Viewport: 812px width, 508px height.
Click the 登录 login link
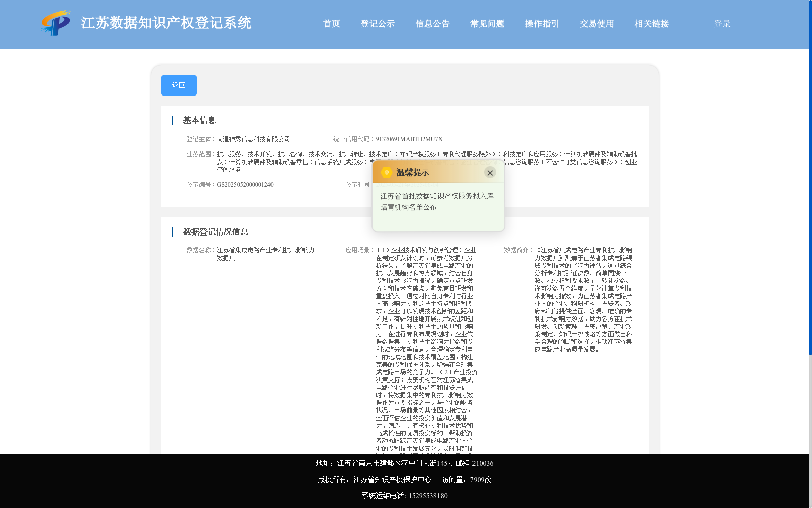coord(722,24)
